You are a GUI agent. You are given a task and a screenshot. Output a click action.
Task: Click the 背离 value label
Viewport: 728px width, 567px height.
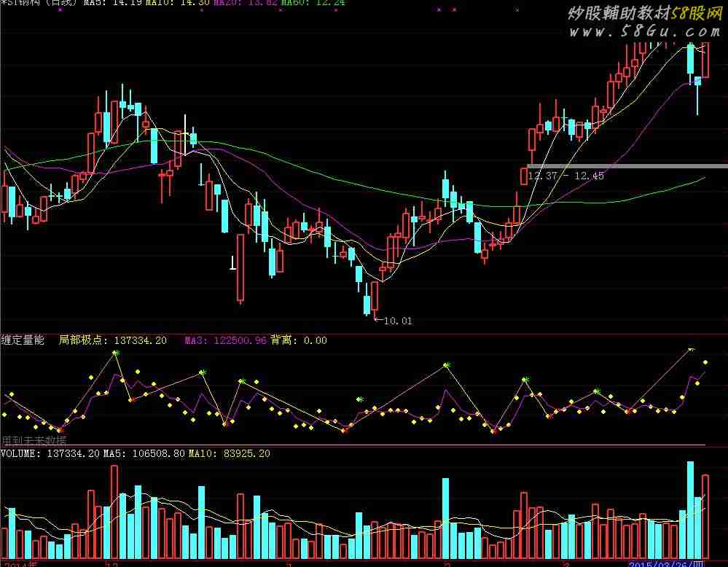point(299,340)
